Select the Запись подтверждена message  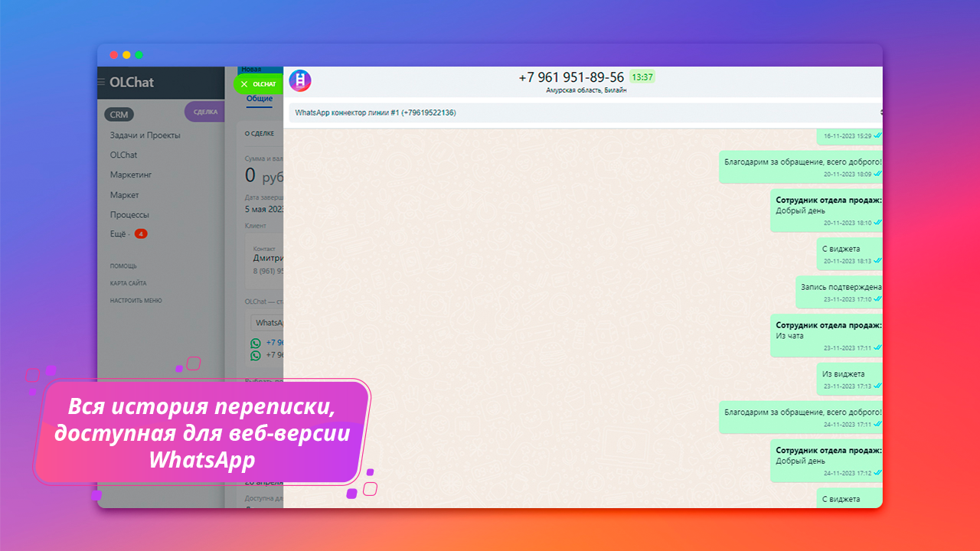coord(839,292)
